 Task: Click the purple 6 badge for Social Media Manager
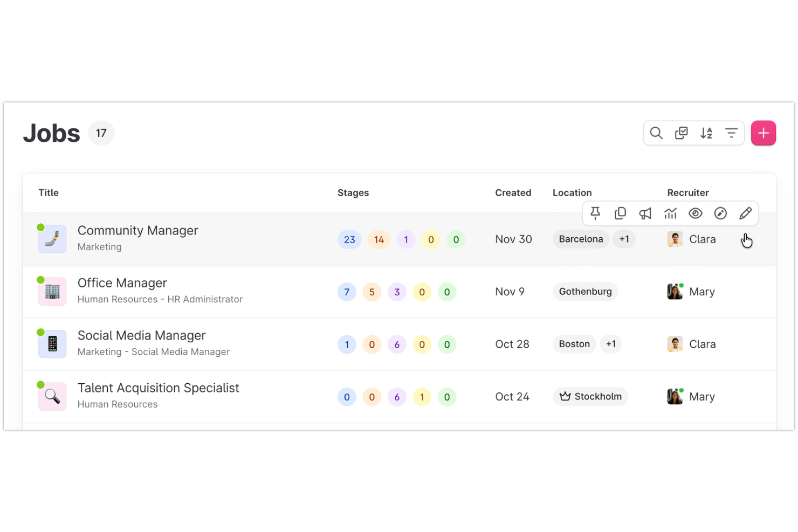coord(397,344)
